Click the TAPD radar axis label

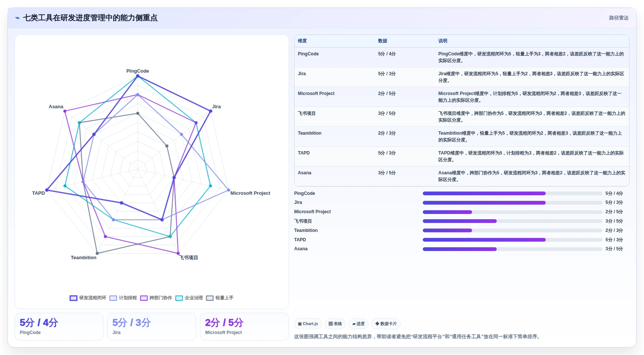38,193
